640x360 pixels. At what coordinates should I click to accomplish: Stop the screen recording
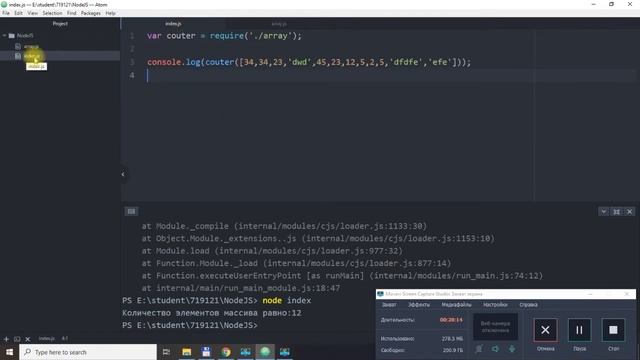point(613,330)
